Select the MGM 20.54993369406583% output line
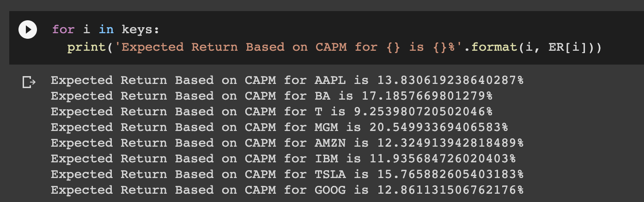Viewport: 644px width, 202px height. click(279, 127)
